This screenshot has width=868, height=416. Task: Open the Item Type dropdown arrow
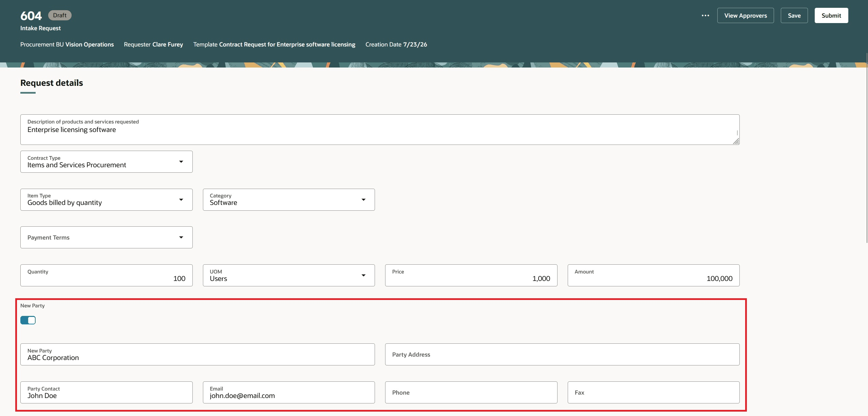[x=181, y=200]
